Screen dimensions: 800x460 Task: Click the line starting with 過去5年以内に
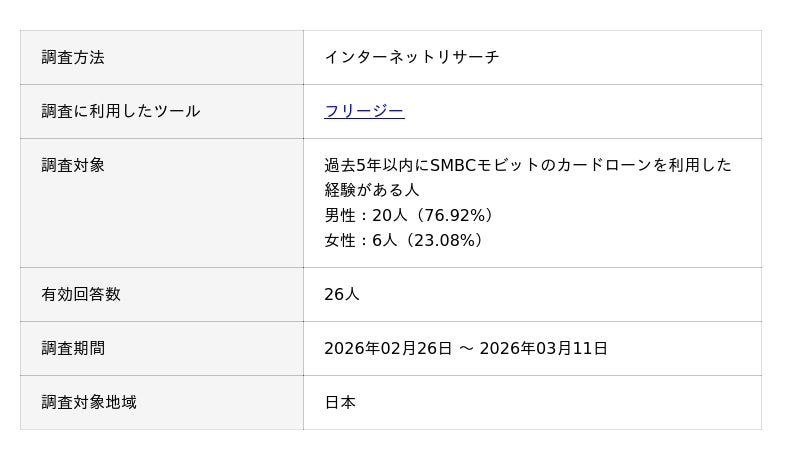[527, 165]
